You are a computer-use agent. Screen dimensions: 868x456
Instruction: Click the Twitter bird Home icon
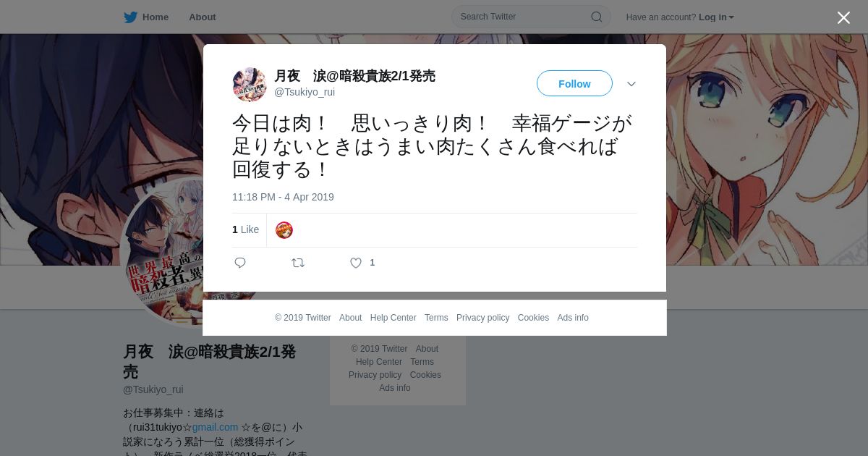(130, 17)
